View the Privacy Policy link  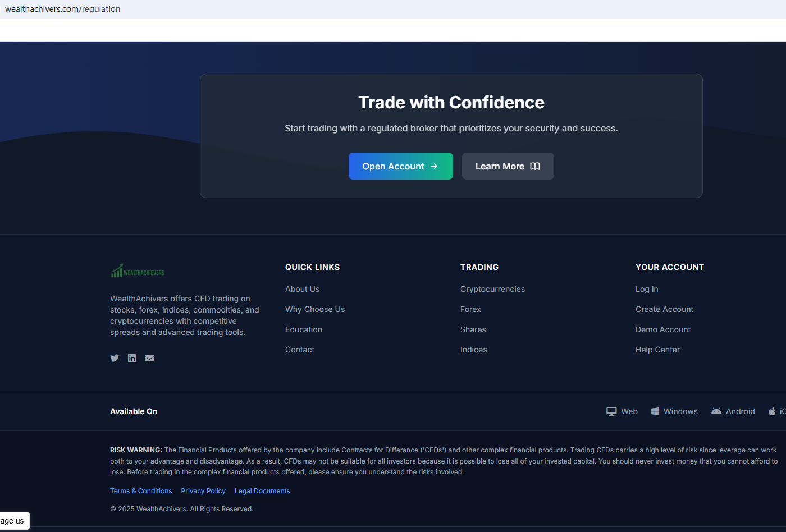(x=203, y=491)
